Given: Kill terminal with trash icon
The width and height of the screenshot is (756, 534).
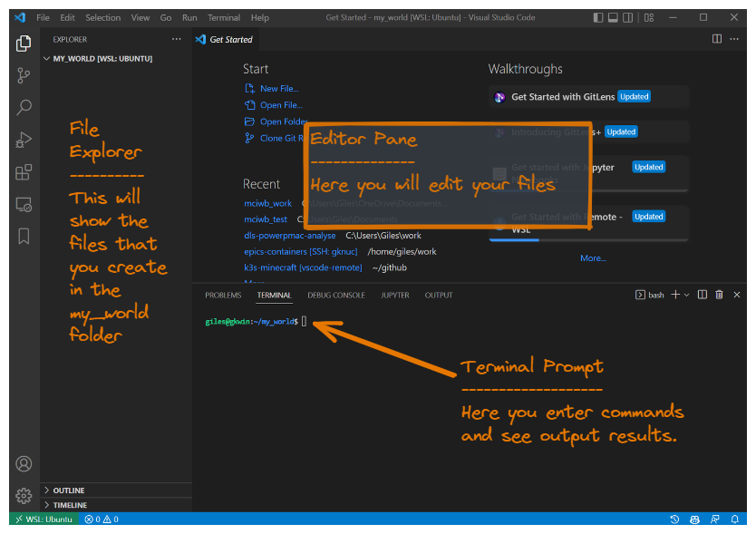Looking at the screenshot, I should point(719,295).
